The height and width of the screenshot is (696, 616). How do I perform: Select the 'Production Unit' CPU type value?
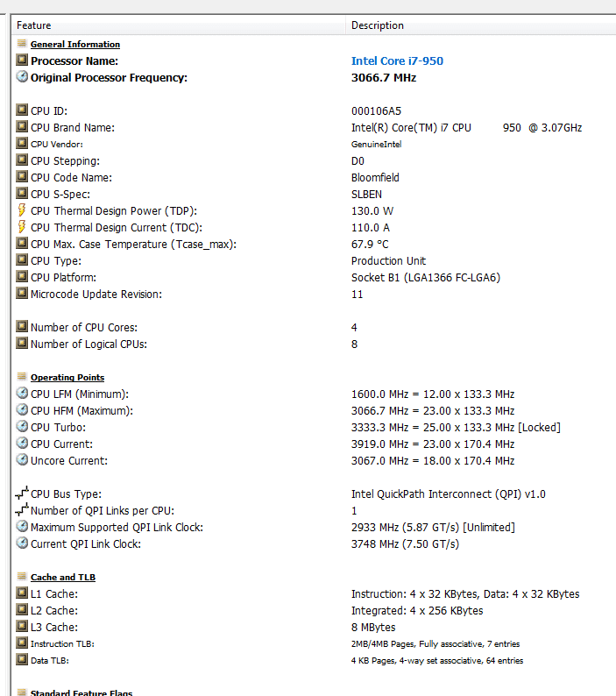tap(388, 261)
